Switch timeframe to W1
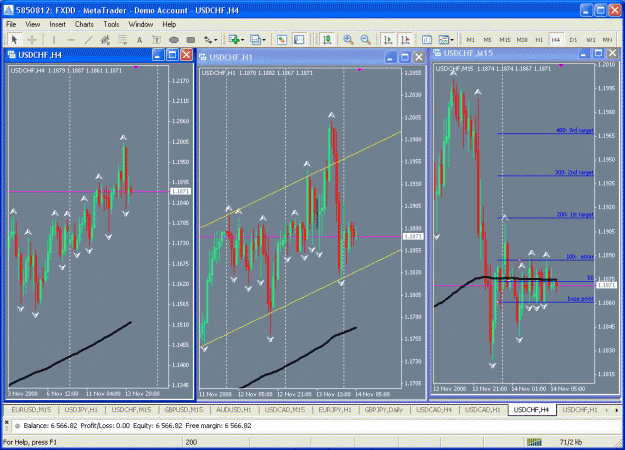This screenshot has height=450, width=625. pos(590,40)
